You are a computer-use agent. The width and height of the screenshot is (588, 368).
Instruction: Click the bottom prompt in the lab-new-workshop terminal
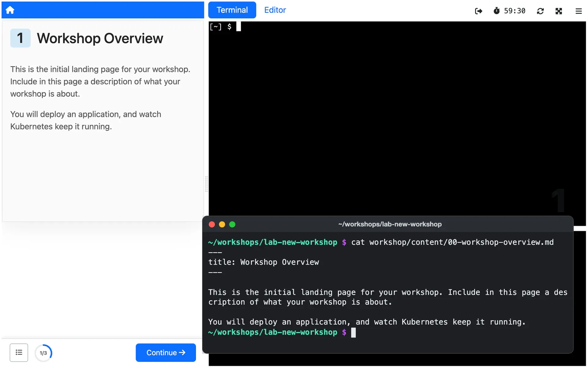point(282,332)
